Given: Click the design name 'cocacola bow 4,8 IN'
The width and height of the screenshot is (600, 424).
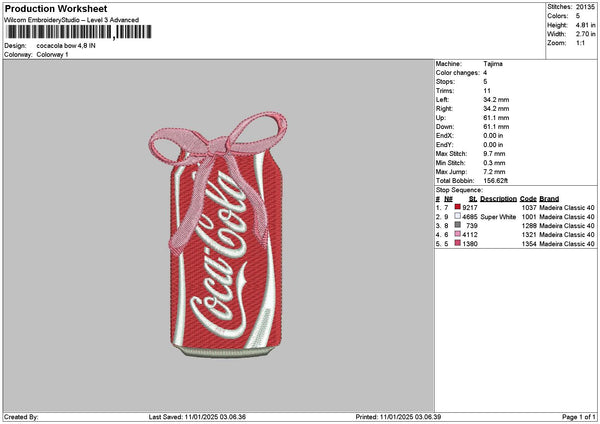Looking at the screenshot, I should click(66, 46).
